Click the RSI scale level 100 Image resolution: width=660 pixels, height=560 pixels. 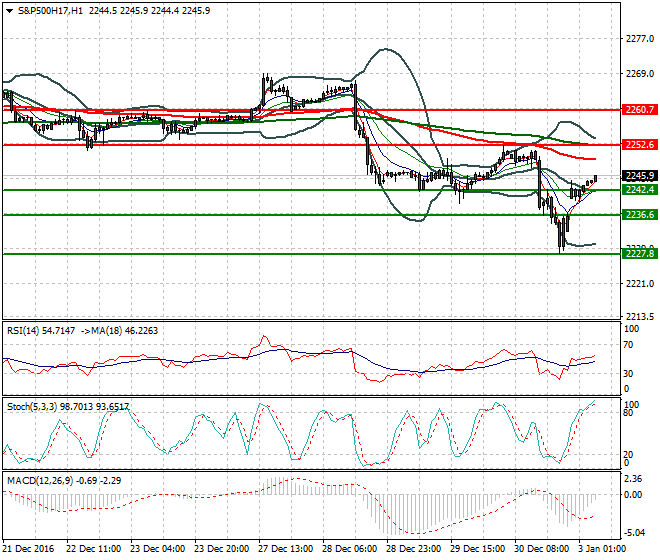pyautogui.click(x=631, y=329)
